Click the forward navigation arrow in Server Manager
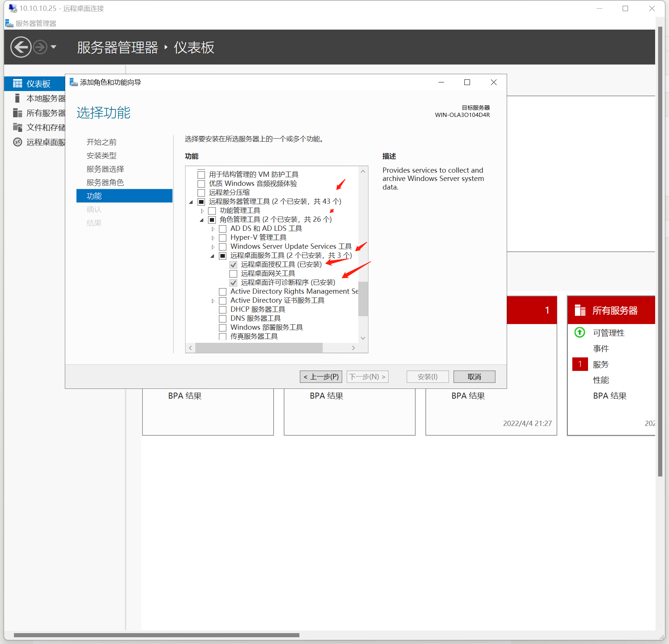 tap(40, 47)
